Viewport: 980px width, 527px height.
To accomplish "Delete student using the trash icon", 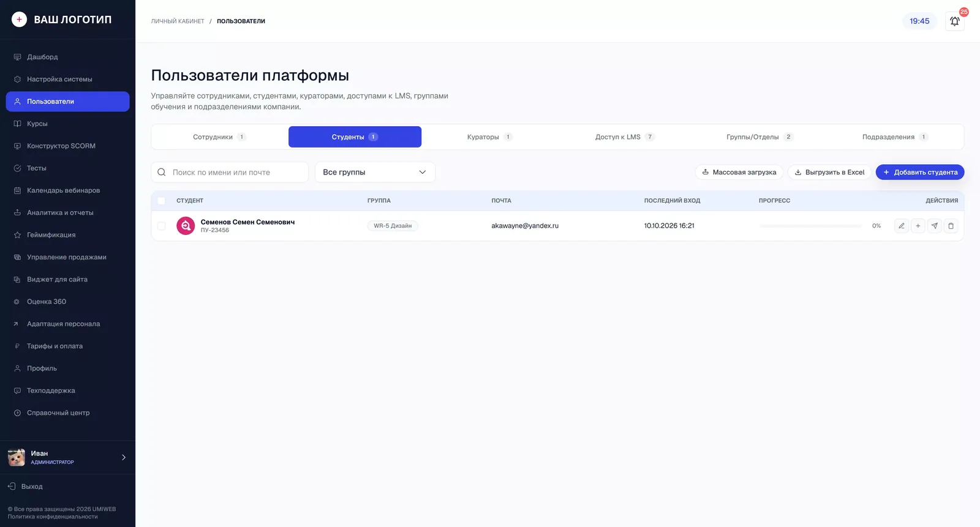I will point(951,226).
